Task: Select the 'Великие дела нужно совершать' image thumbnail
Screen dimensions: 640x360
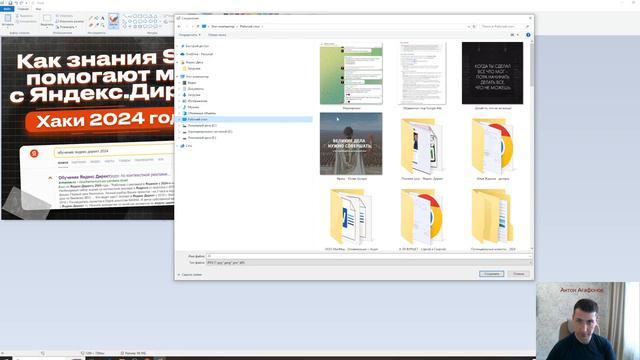Action: click(351, 144)
